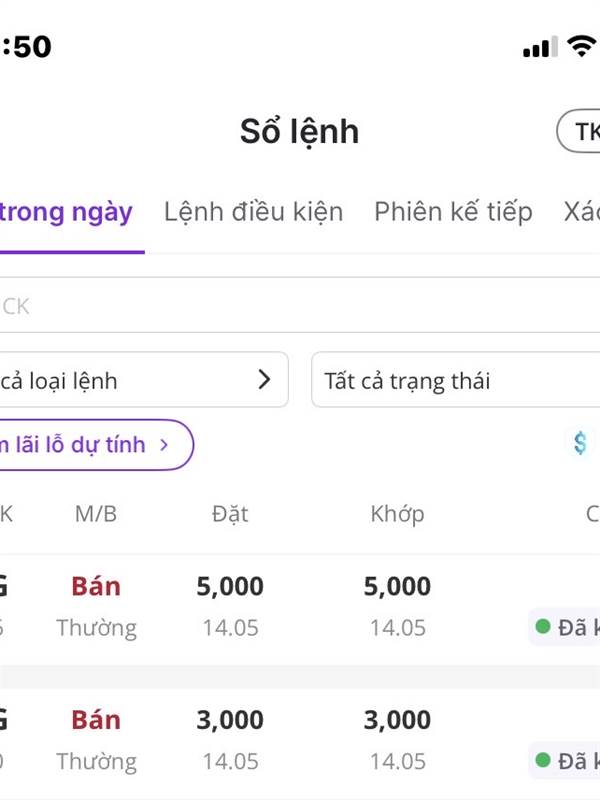Tap the "Sổ lệnh" page title

pos(299,132)
